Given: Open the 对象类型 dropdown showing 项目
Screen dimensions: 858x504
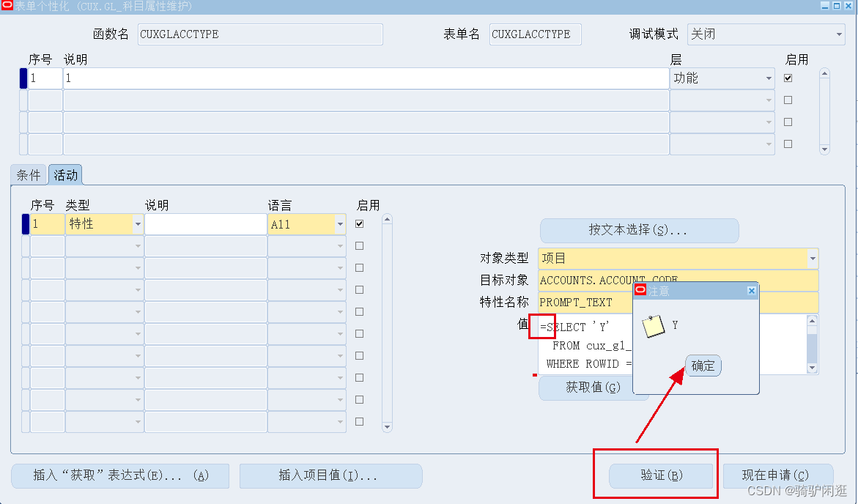Looking at the screenshot, I should [813, 259].
